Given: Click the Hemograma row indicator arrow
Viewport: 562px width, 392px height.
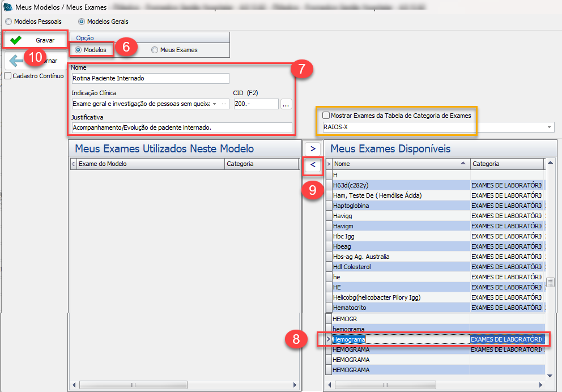Looking at the screenshot, I should (328, 339).
